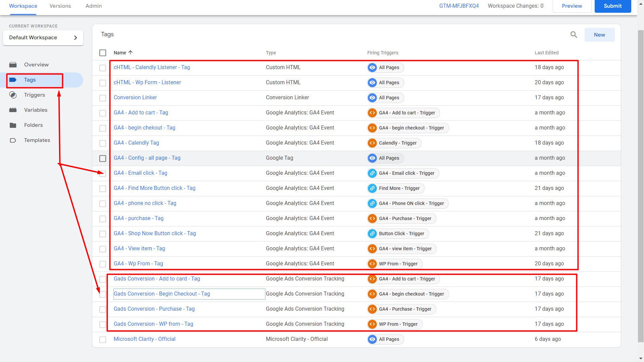Go to Variables in the sidebar
Screen dimensions: 644x362
pyautogui.click(x=36, y=110)
